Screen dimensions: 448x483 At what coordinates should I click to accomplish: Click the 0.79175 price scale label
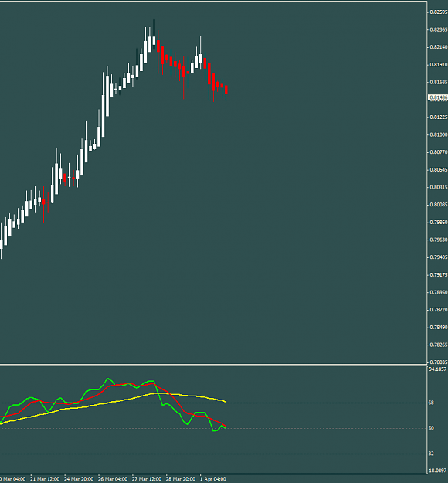point(439,274)
